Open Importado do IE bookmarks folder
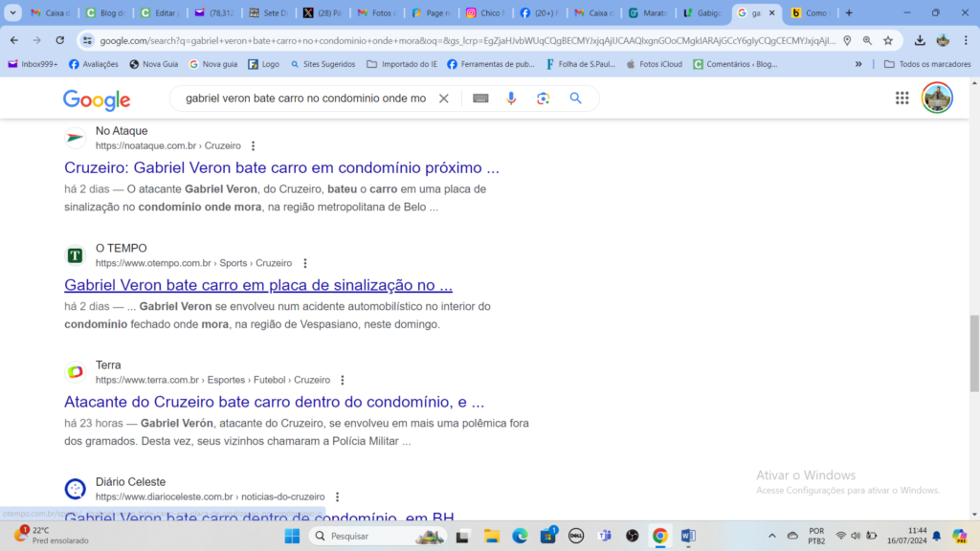The height and width of the screenshot is (551, 980). 402,64
